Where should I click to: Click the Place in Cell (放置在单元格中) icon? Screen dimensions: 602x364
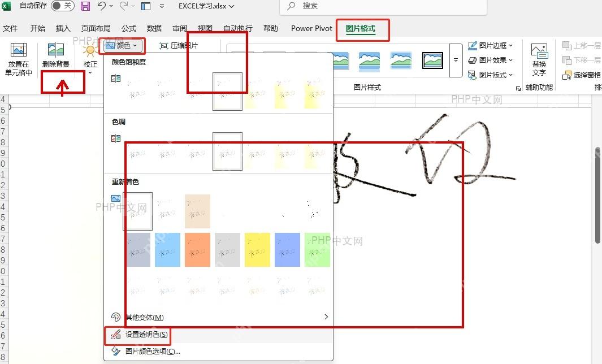point(18,50)
